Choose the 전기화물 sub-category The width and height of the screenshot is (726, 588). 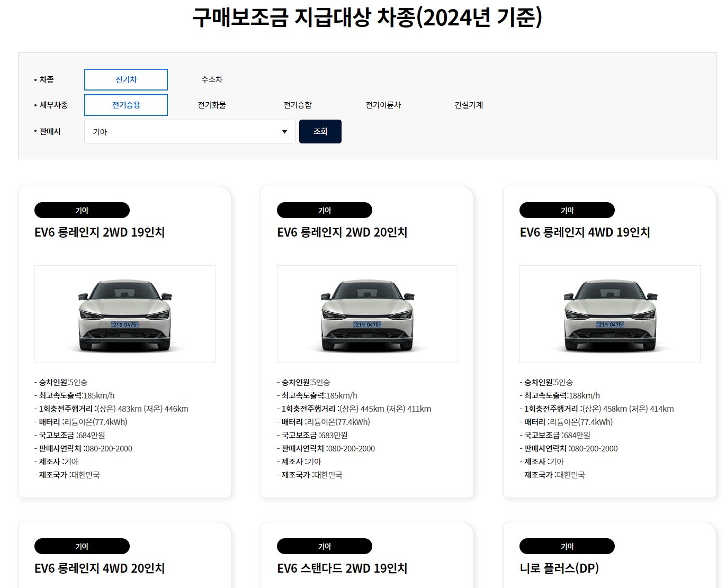pyautogui.click(x=212, y=105)
